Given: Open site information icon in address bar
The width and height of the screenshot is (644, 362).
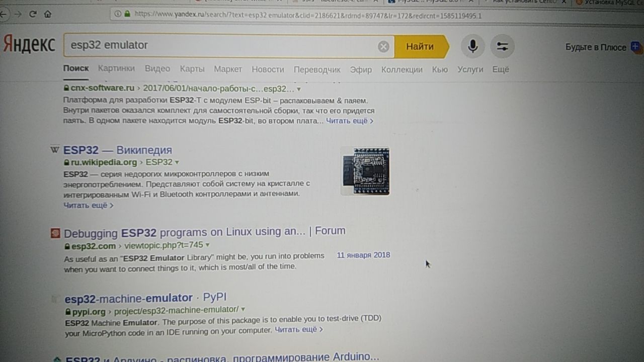Looking at the screenshot, I should coord(118,14).
